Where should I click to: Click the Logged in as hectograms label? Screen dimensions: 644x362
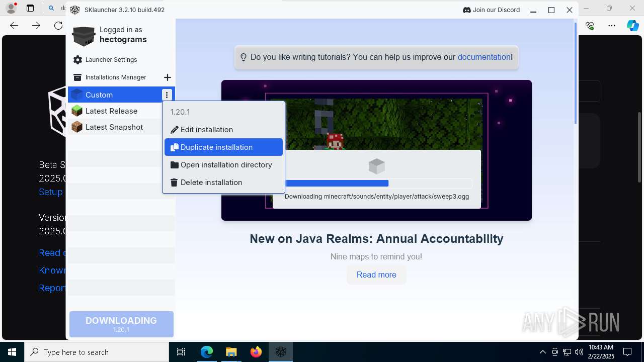pyautogui.click(x=123, y=35)
